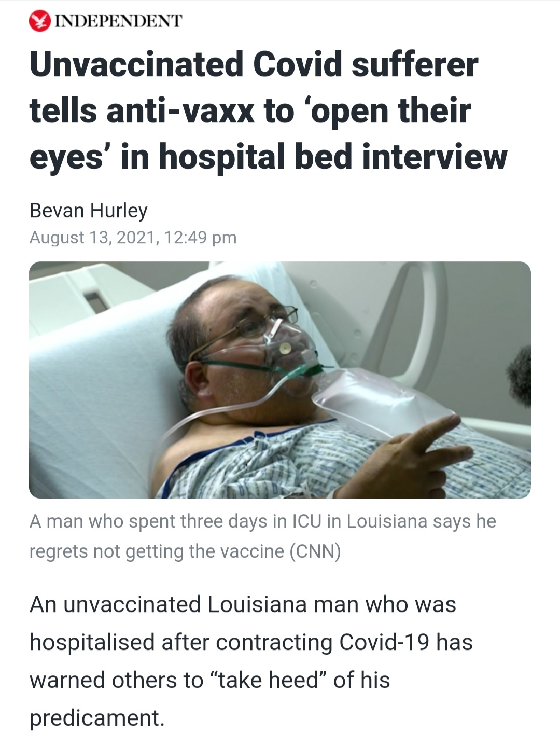560x747 pixels.
Task: Select the word 'predicament.' ending the paragraph
Action: pyautogui.click(x=97, y=718)
